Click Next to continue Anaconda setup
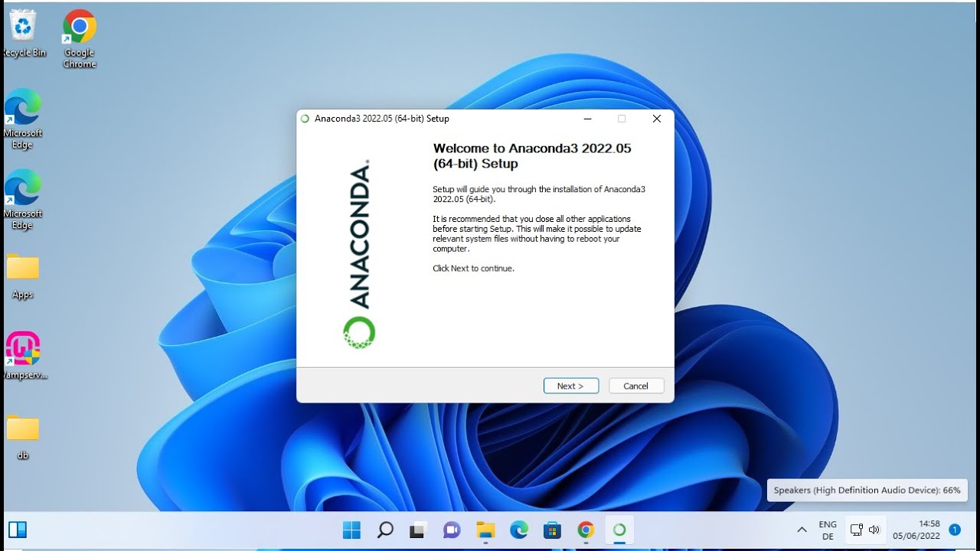 (x=571, y=386)
